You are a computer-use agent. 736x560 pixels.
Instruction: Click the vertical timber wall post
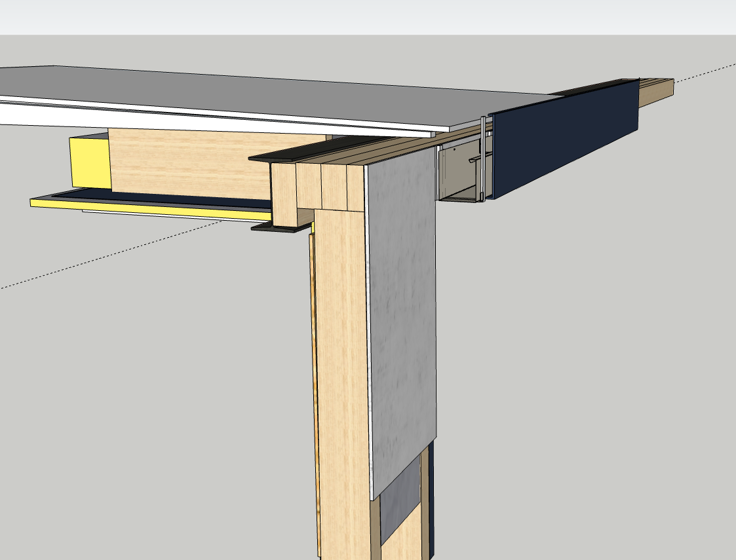[341, 360]
